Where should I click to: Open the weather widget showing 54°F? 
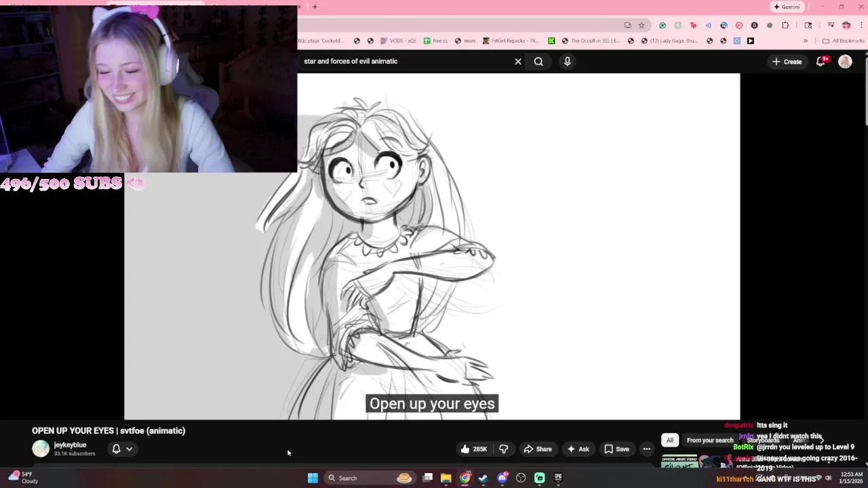23,477
